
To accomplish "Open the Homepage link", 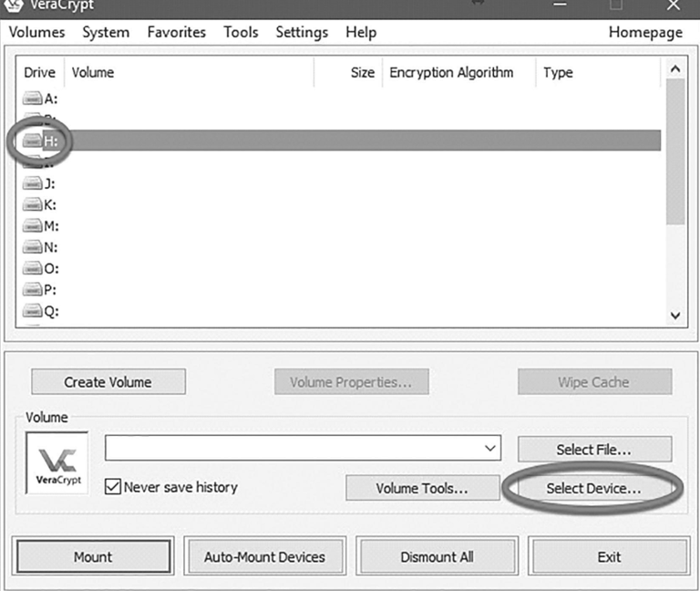I will click(645, 32).
